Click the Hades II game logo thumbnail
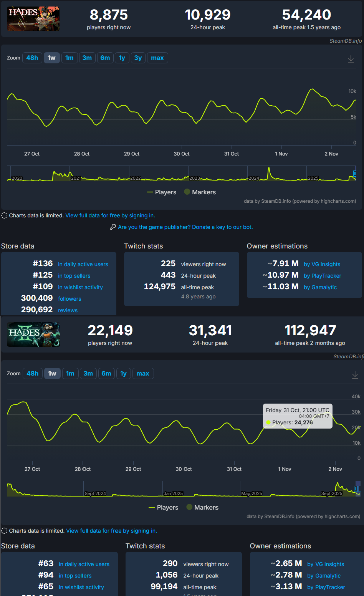The image size is (364, 596). pyautogui.click(x=34, y=334)
